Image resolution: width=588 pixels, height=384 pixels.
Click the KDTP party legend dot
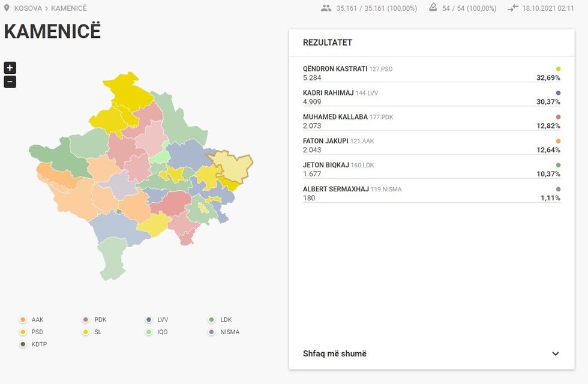[23, 344]
